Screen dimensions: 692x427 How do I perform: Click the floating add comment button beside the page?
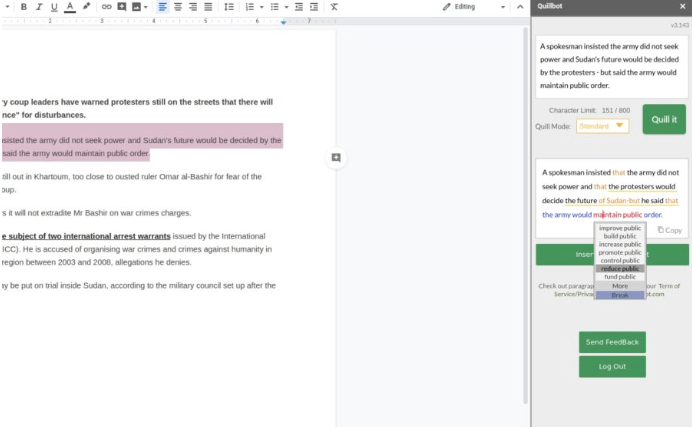(336, 157)
